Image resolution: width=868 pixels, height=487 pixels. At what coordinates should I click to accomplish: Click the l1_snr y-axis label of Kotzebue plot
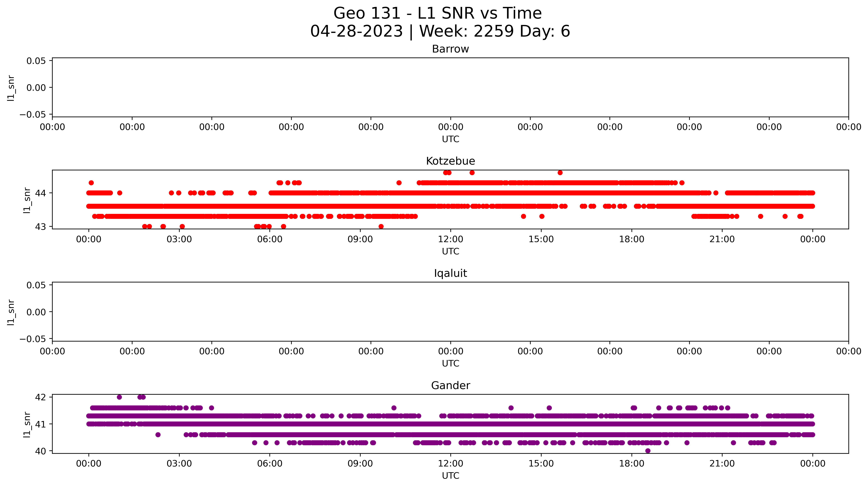click(x=27, y=200)
